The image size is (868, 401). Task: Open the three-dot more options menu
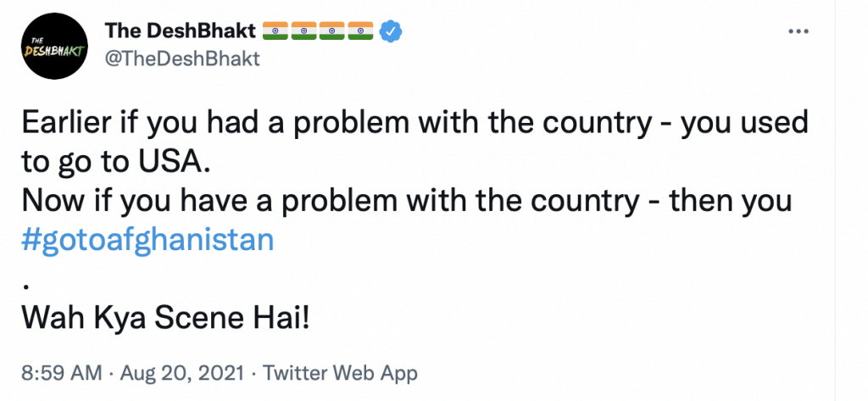pos(799,31)
